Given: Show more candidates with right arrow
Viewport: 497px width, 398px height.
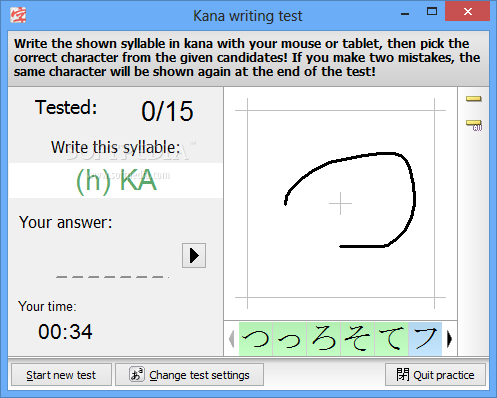Looking at the screenshot, I should (449, 339).
